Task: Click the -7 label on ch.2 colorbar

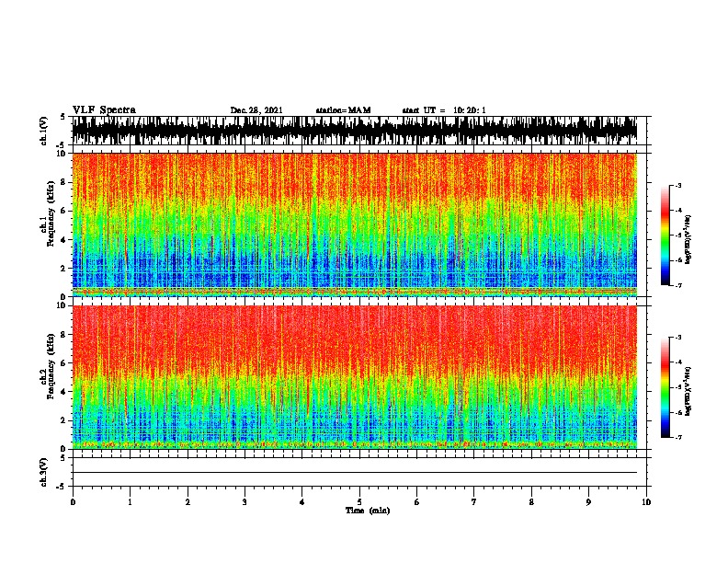Action: coord(678,437)
